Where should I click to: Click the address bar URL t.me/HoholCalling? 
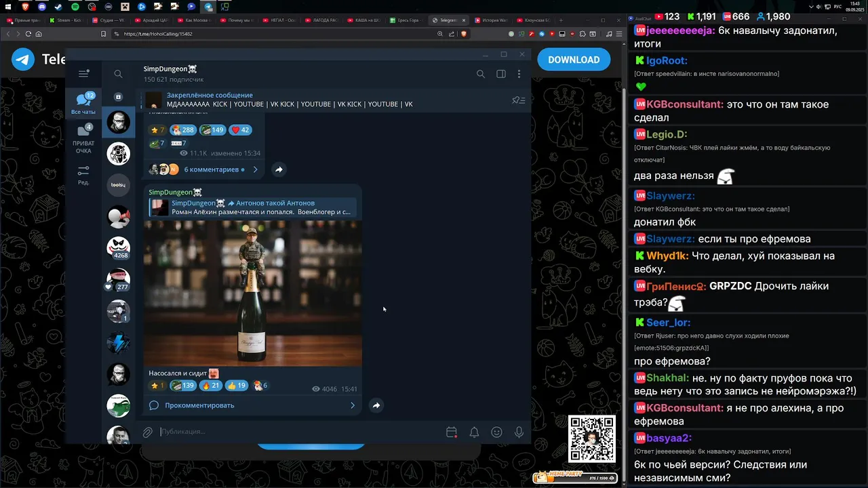158,34
